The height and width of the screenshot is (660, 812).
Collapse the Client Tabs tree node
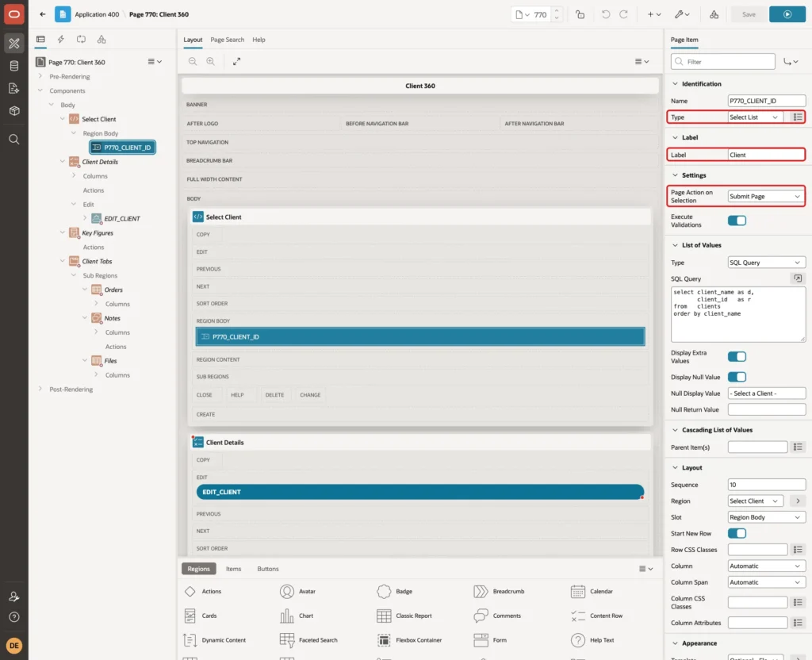point(62,261)
